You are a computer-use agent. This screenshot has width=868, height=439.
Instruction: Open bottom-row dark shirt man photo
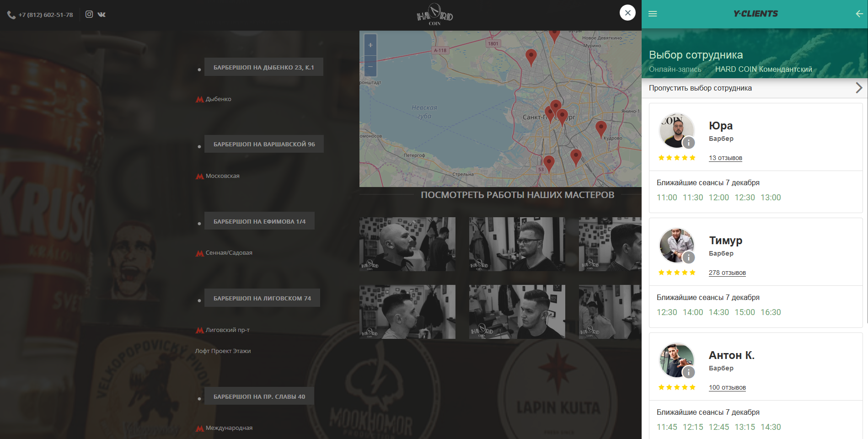[x=517, y=312]
